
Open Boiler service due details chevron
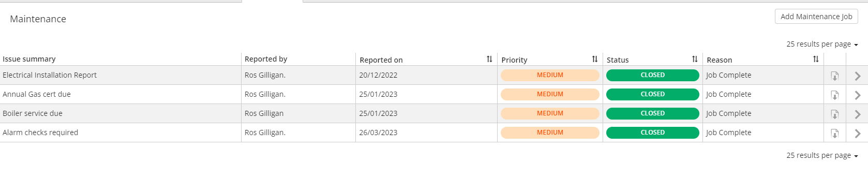pos(857,114)
